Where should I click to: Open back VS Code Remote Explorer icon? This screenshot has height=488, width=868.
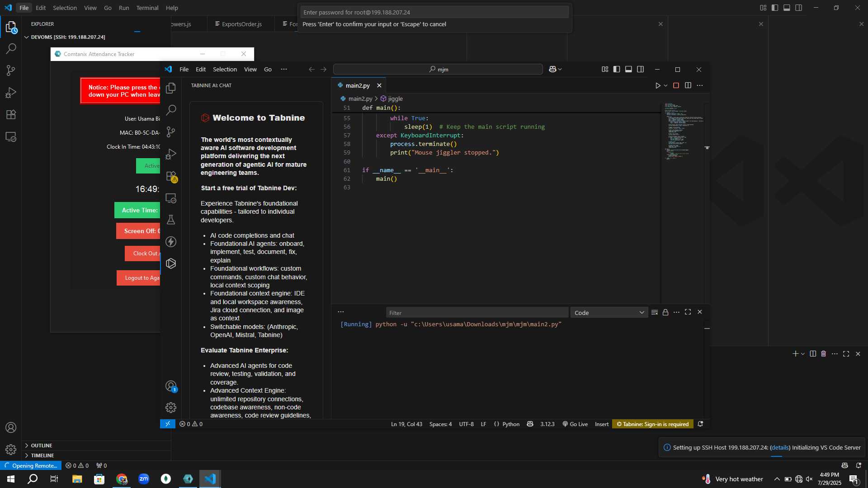pos(11,136)
